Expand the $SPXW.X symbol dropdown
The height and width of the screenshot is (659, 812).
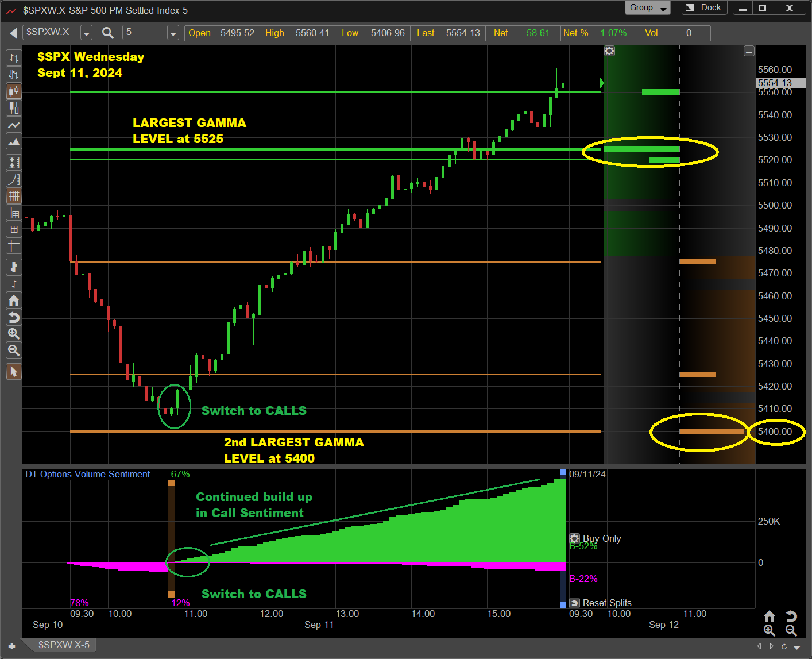[86, 33]
